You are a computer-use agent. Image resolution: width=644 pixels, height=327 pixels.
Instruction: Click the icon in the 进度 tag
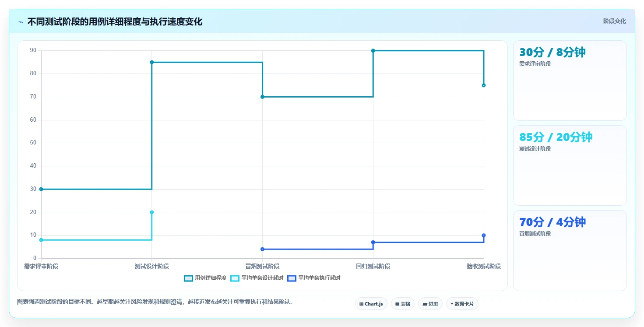(425, 304)
